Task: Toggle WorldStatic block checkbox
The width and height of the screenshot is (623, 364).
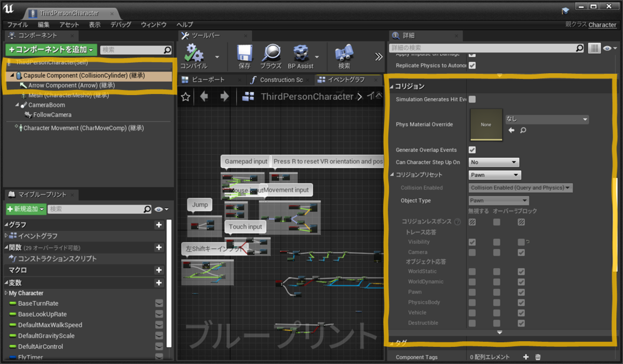Action: click(x=521, y=272)
